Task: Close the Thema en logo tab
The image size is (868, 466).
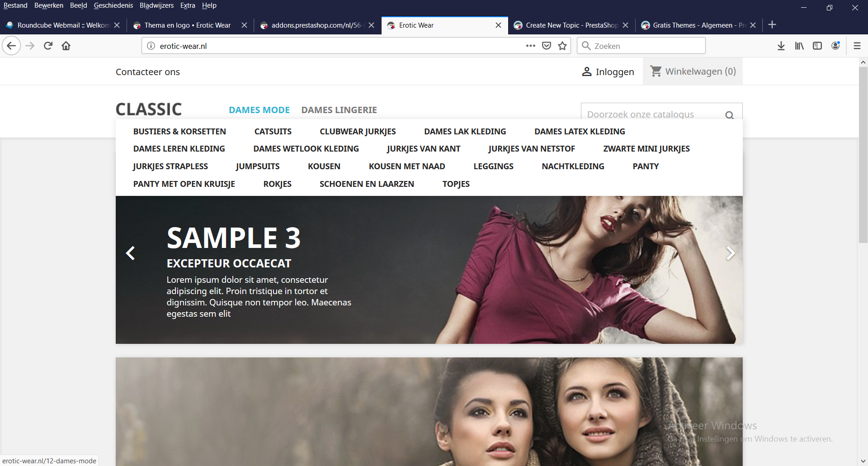Action: point(244,25)
